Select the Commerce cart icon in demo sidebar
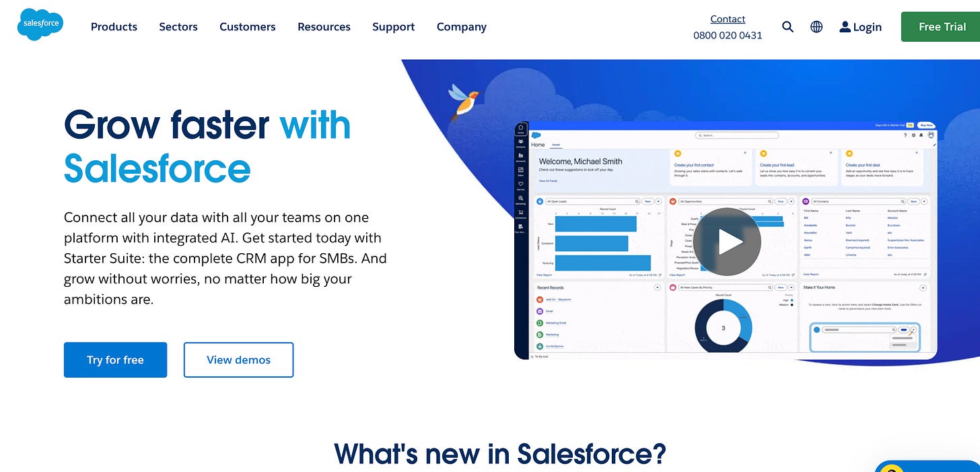The image size is (980, 472). point(521,213)
